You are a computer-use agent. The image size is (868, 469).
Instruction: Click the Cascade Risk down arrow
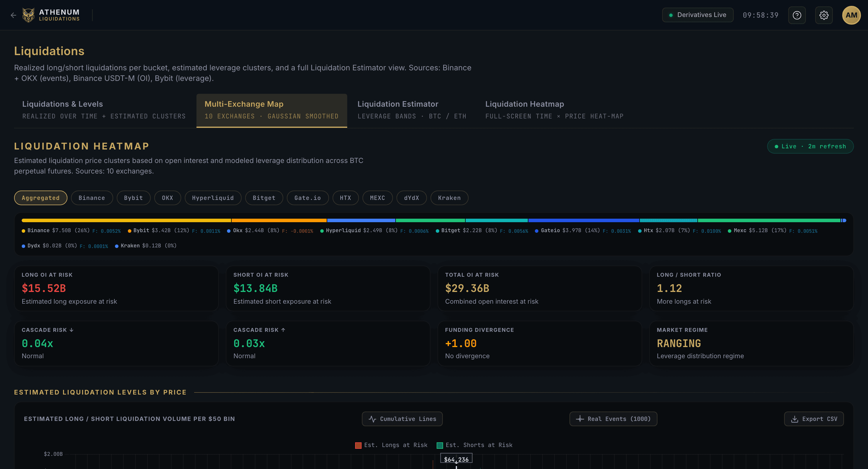pyautogui.click(x=72, y=330)
